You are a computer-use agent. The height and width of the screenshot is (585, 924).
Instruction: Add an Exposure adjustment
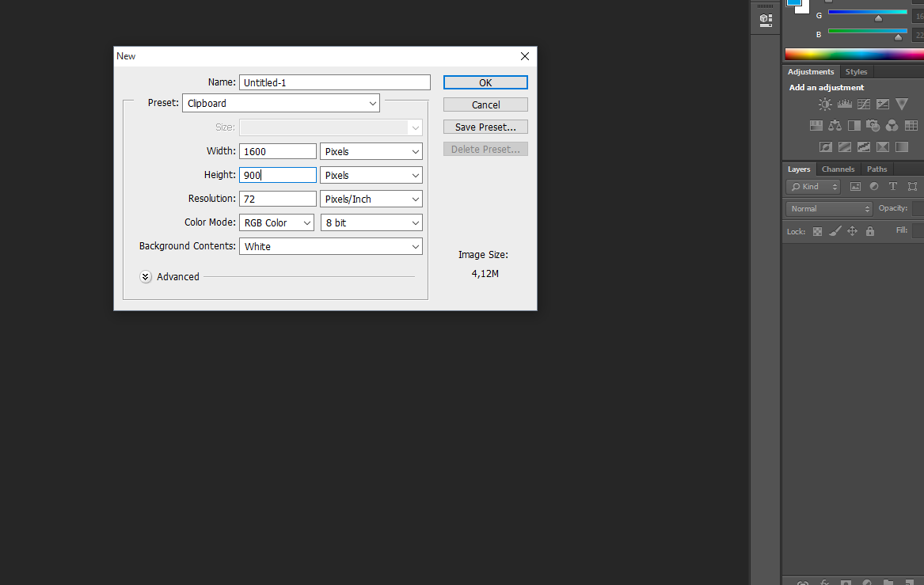(882, 104)
